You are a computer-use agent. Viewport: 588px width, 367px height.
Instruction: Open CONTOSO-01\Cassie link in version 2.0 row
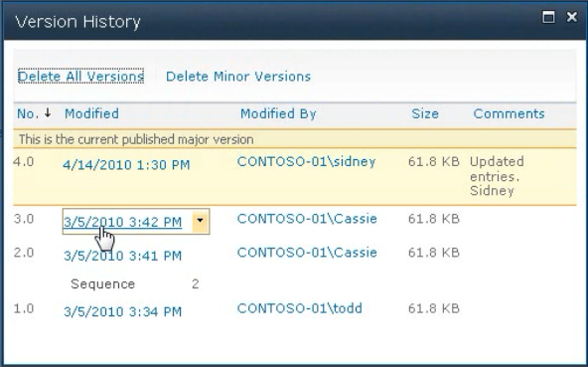click(x=307, y=253)
